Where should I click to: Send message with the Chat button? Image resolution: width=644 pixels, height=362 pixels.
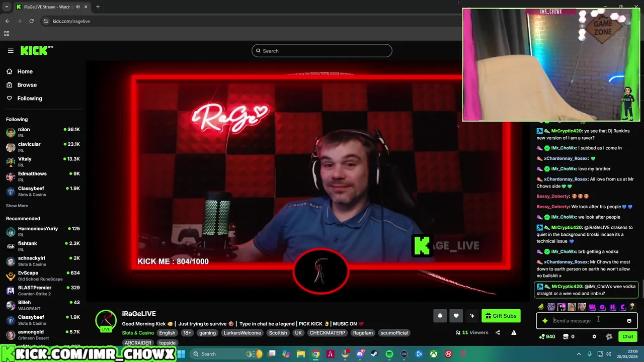coord(628,337)
